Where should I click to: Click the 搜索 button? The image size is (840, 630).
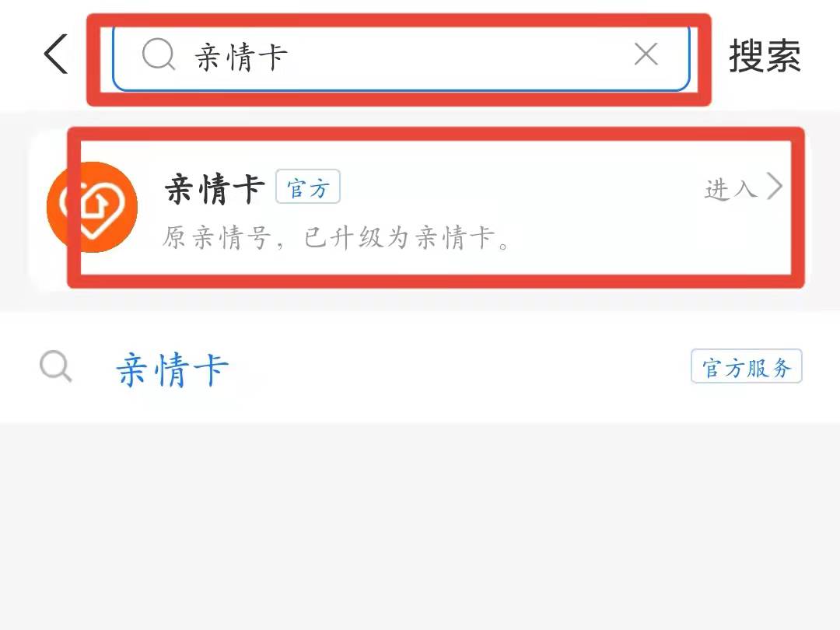[765, 56]
